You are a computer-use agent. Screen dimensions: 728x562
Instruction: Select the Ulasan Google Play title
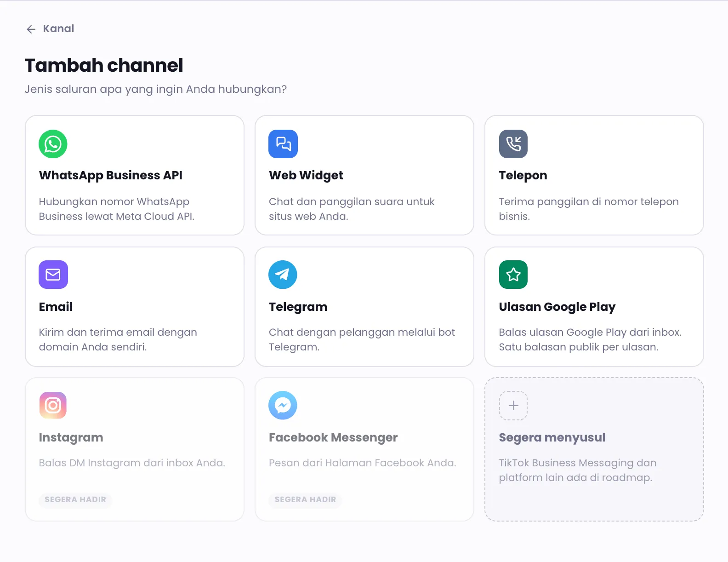pyautogui.click(x=557, y=307)
